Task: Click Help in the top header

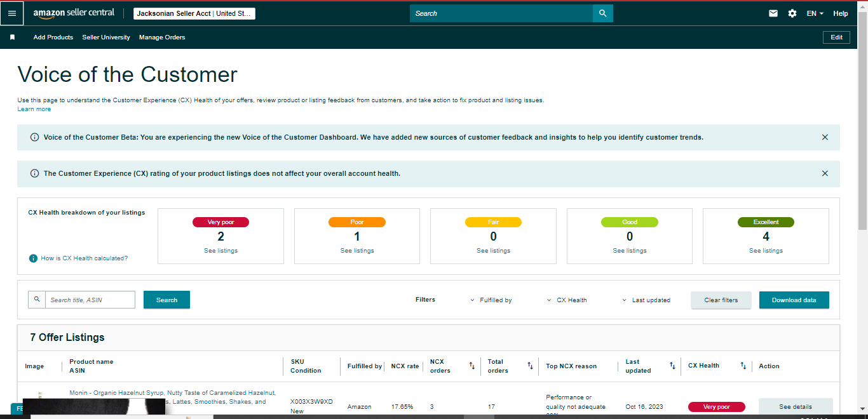Action: click(x=841, y=13)
